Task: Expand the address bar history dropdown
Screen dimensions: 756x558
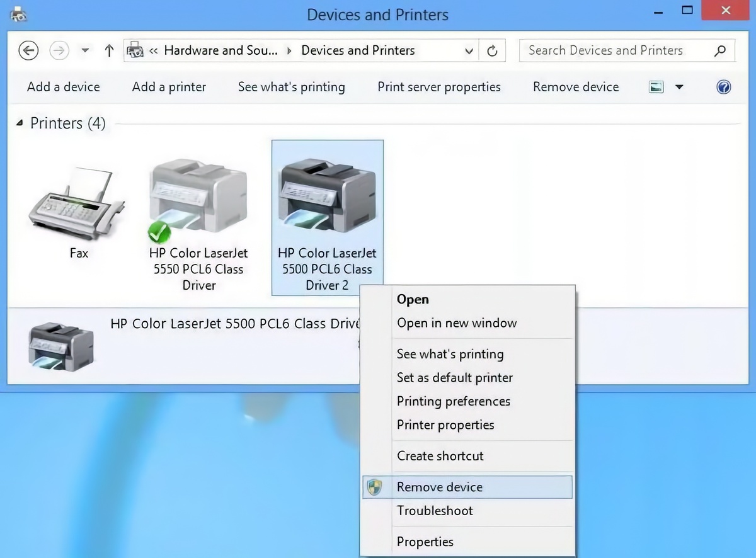Action: coord(469,50)
